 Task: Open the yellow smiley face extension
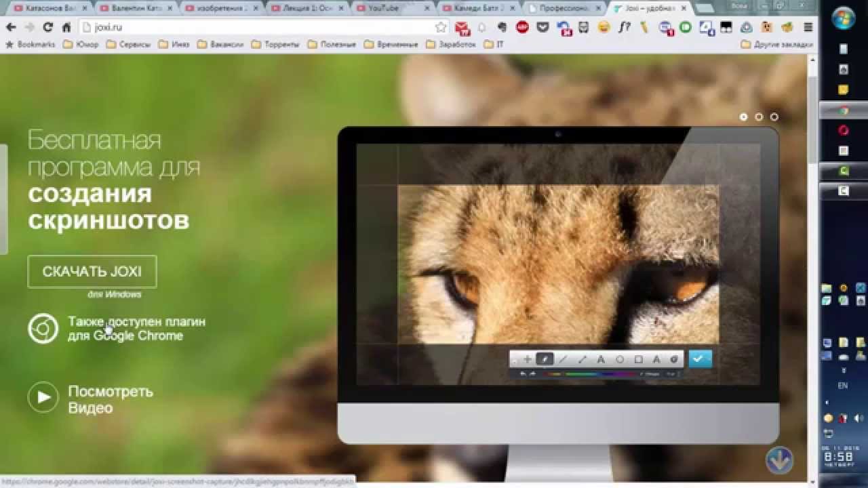tap(604, 27)
